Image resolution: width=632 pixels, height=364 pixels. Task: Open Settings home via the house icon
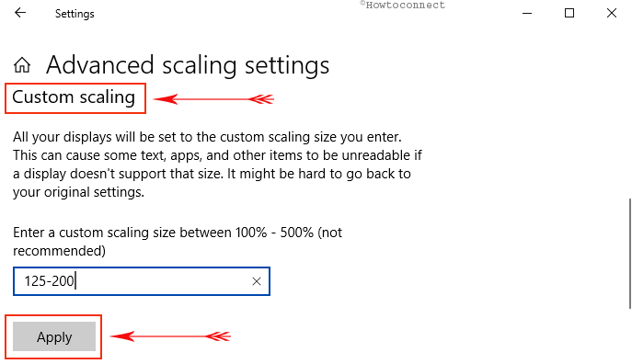pyautogui.click(x=22, y=65)
